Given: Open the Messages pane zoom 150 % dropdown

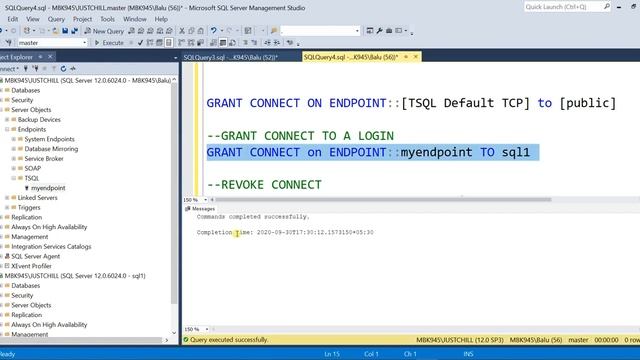Looking at the screenshot, I should click(x=207, y=329).
